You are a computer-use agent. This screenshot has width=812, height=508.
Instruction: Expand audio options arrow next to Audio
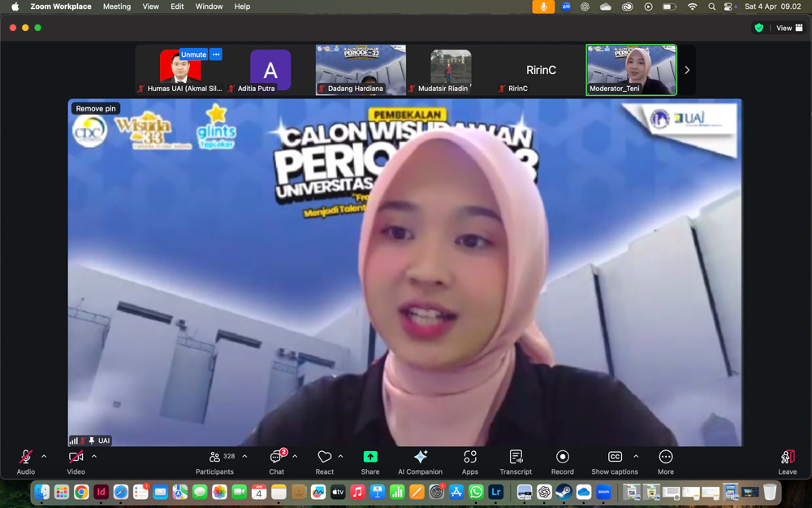click(x=44, y=457)
